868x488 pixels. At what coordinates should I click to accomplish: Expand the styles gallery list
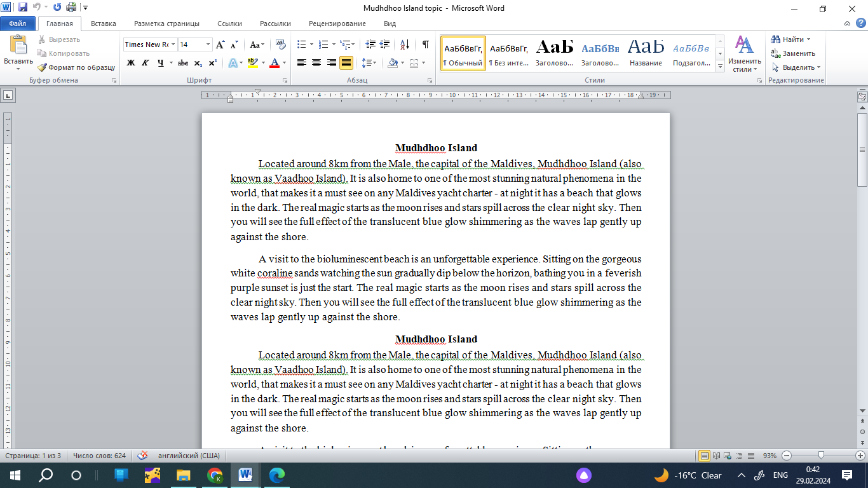720,67
